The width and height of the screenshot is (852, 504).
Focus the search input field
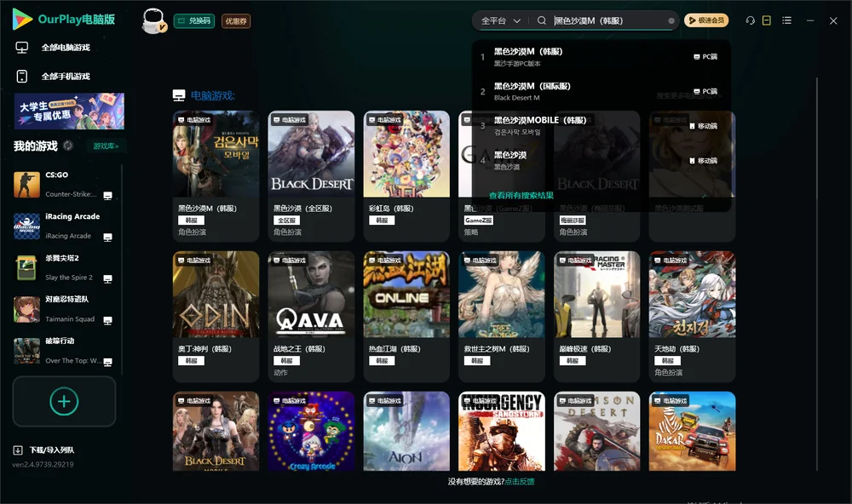(608, 20)
